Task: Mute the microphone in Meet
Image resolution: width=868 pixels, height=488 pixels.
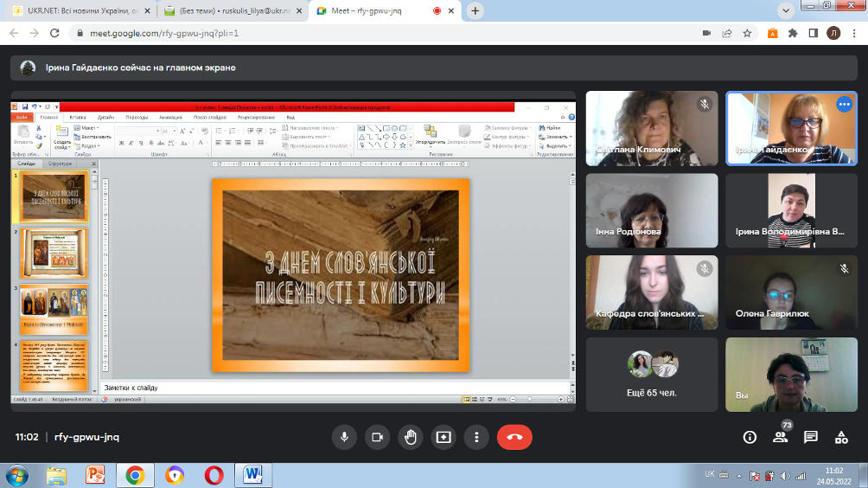Action: point(344,437)
